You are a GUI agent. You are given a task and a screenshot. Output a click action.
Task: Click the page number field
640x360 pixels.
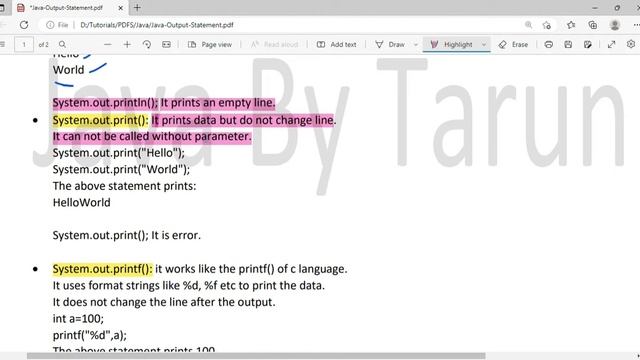click(x=24, y=44)
